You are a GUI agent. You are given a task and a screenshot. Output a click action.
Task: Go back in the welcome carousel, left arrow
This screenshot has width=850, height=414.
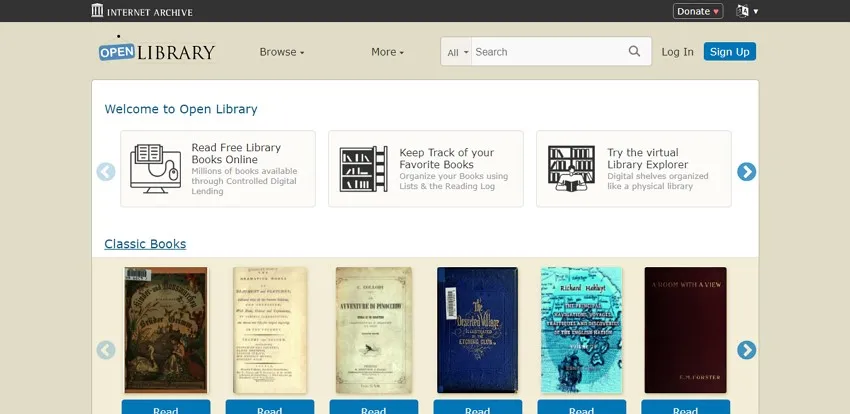click(x=106, y=172)
